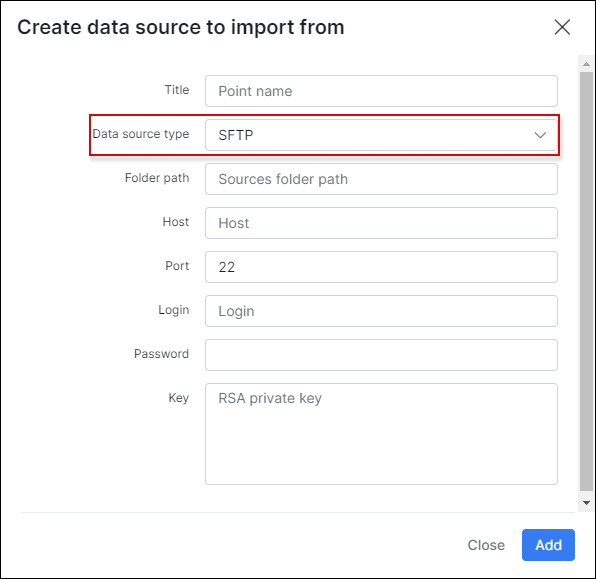Click the "Host" label
596x579 pixels.
coord(176,222)
